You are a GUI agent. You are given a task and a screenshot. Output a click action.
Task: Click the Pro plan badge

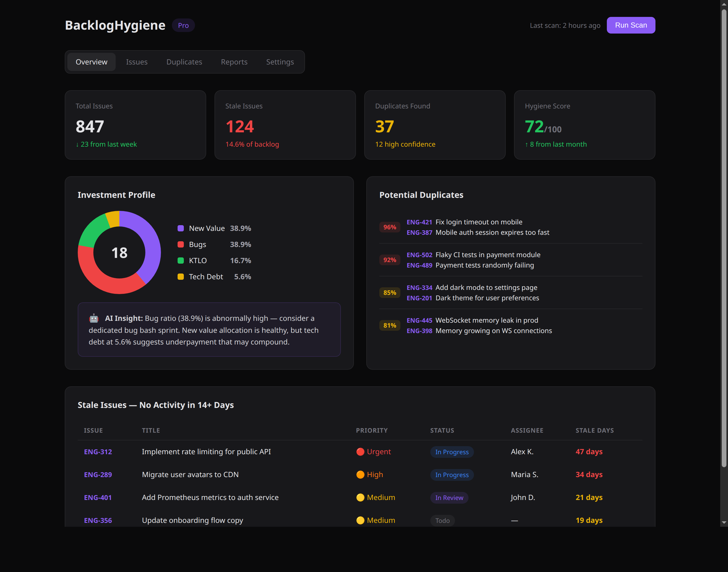[183, 25]
